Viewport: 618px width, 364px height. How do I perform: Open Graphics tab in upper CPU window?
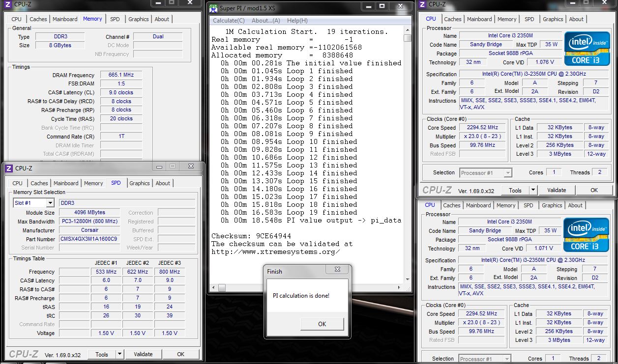(553, 19)
